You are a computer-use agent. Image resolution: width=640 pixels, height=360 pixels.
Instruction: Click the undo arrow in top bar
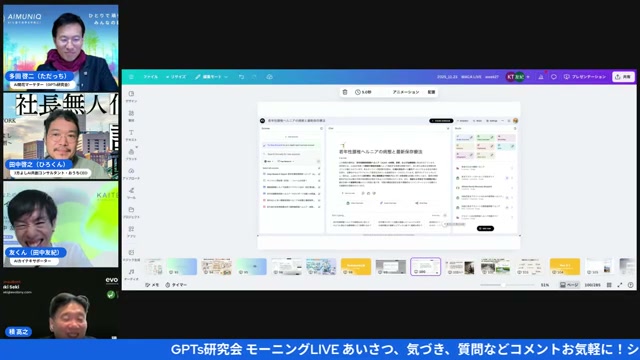241,77
